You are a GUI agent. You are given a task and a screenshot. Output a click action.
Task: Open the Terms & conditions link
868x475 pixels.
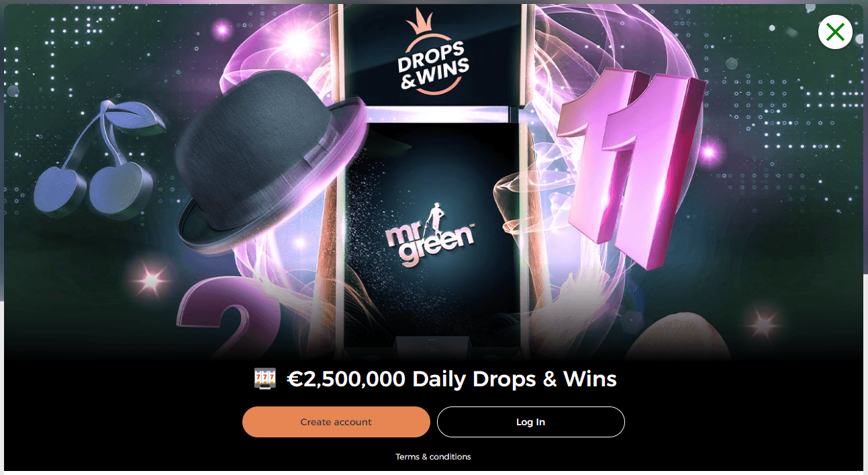433,457
